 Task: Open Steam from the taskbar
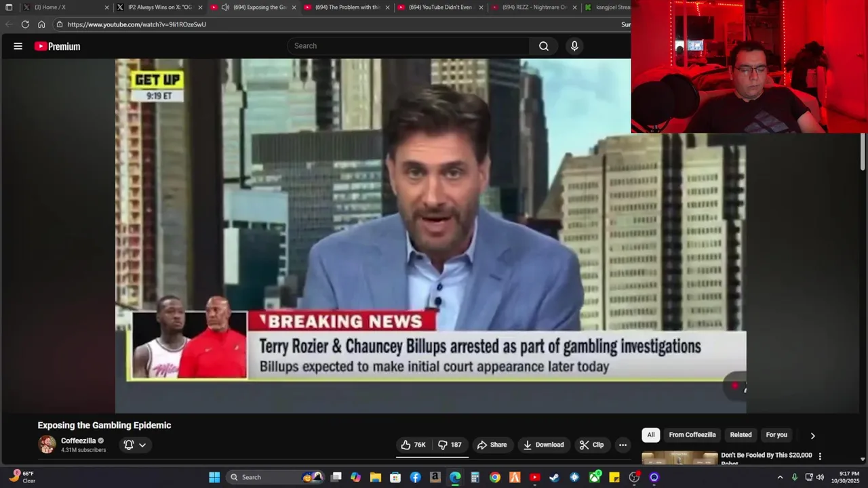[x=555, y=477]
